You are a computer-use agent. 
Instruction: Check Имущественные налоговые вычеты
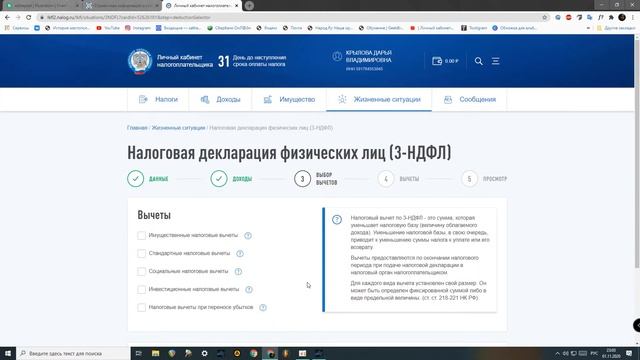click(142, 236)
